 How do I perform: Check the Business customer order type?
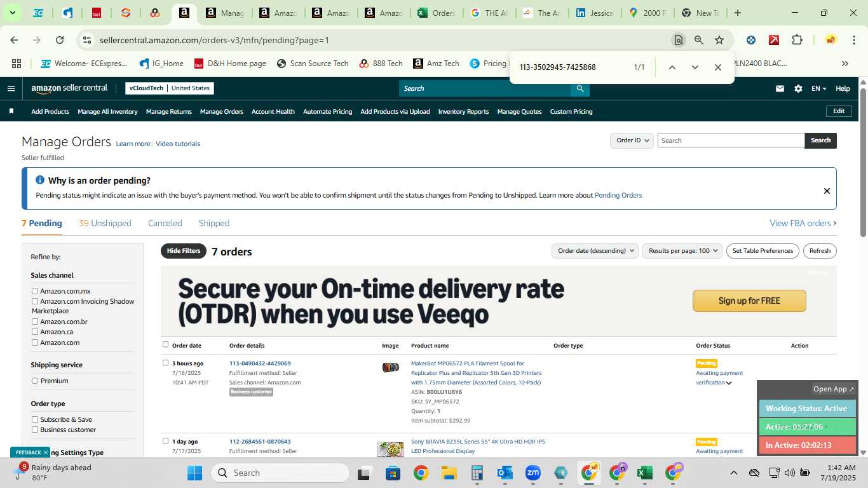(x=35, y=430)
